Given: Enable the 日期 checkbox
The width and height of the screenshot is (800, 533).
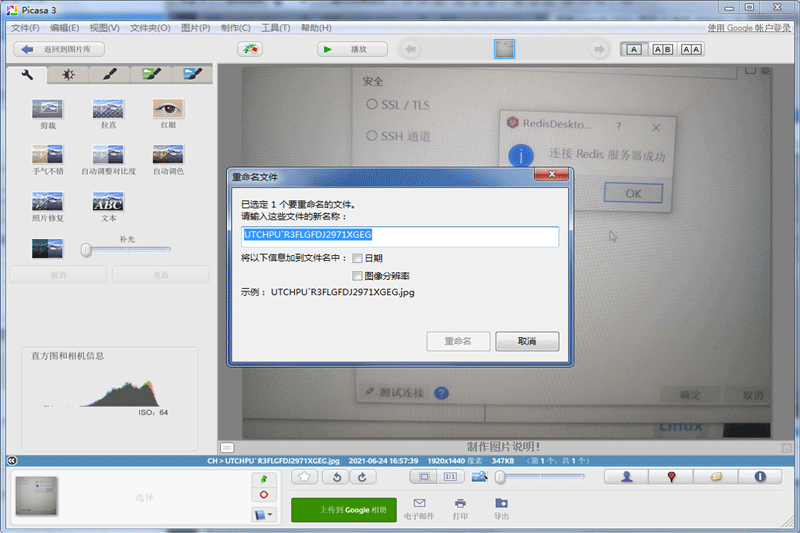Looking at the screenshot, I should point(357,258).
